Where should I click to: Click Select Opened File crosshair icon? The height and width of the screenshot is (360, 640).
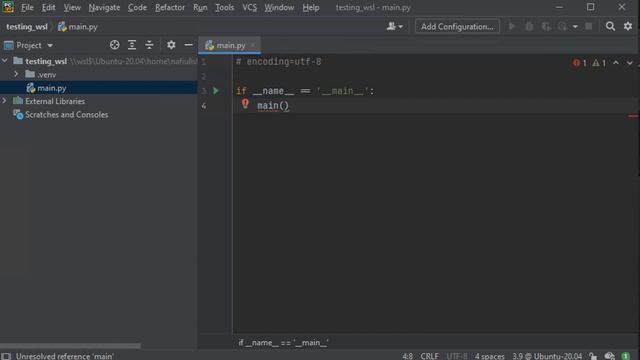coord(115,45)
